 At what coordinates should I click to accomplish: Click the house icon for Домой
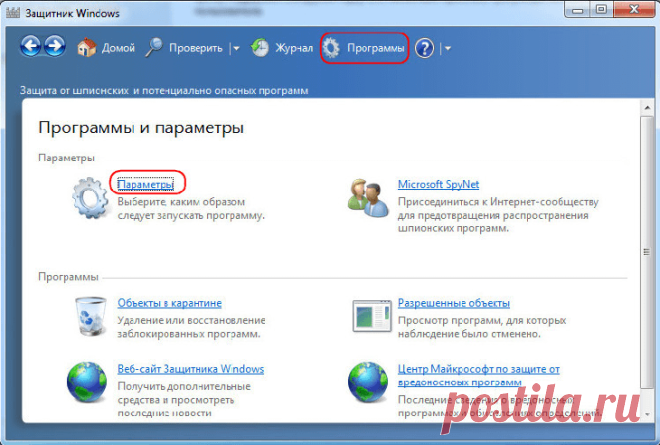[86, 48]
